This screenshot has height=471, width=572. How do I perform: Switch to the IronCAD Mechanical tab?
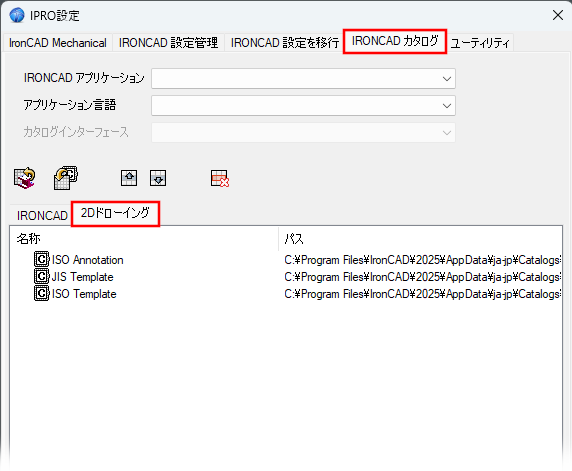tap(58, 43)
